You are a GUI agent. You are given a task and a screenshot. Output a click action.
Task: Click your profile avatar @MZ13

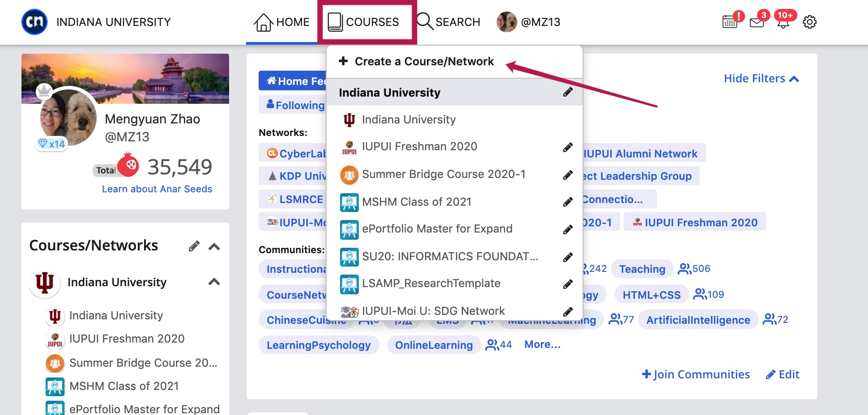click(x=506, y=21)
